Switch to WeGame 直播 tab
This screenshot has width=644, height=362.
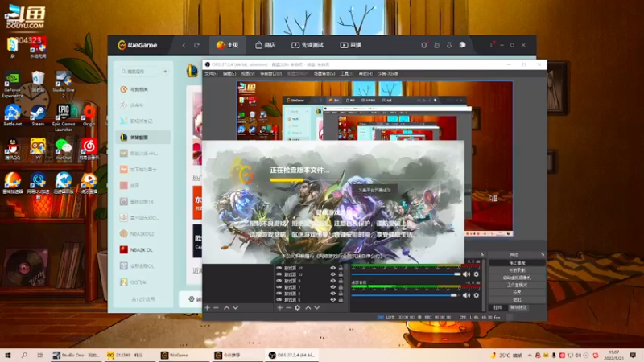pyautogui.click(x=351, y=45)
